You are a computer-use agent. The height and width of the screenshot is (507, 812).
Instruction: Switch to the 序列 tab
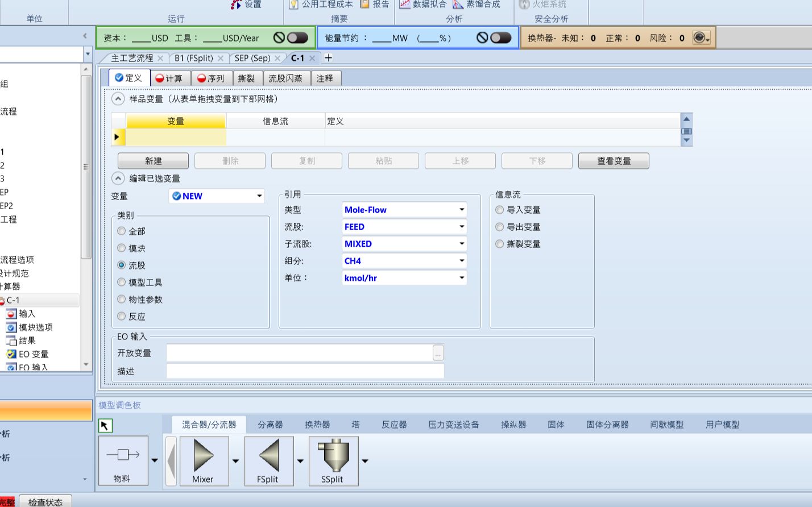coord(211,78)
